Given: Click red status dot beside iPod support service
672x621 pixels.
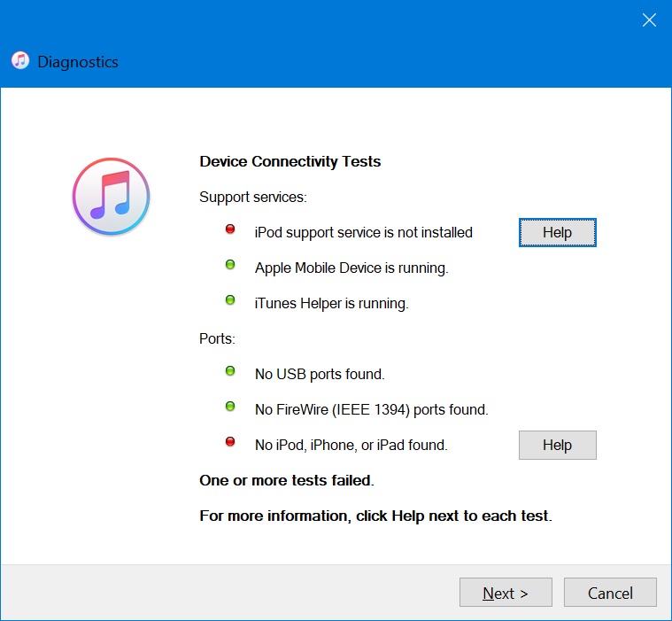Looking at the screenshot, I should [x=230, y=229].
